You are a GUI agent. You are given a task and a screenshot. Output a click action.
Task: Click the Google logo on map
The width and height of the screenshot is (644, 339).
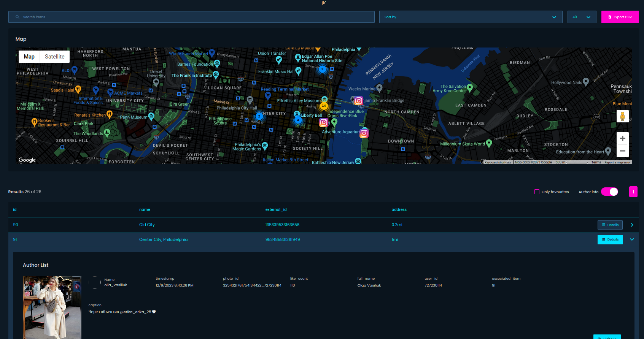27,160
